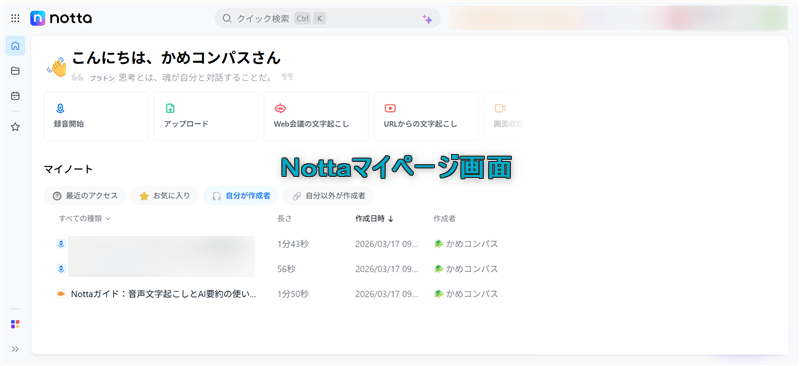Select the 自分以外が作成者 filter tab
The width and height of the screenshot is (800, 366).
point(328,196)
